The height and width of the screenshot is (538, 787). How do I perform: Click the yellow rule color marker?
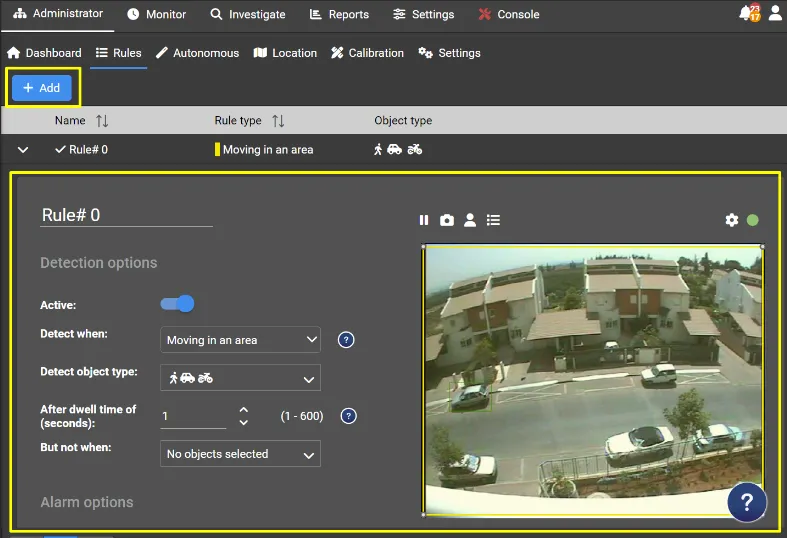point(217,150)
